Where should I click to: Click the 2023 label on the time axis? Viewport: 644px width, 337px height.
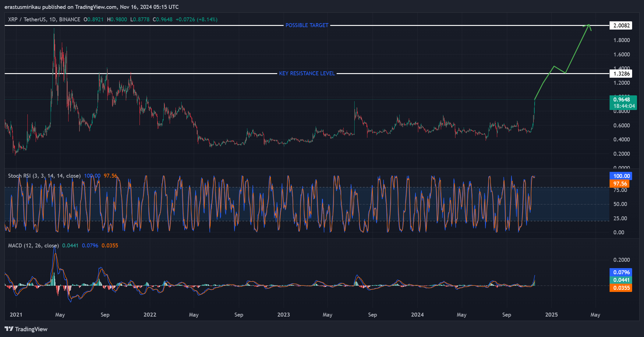(x=283, y=315)
